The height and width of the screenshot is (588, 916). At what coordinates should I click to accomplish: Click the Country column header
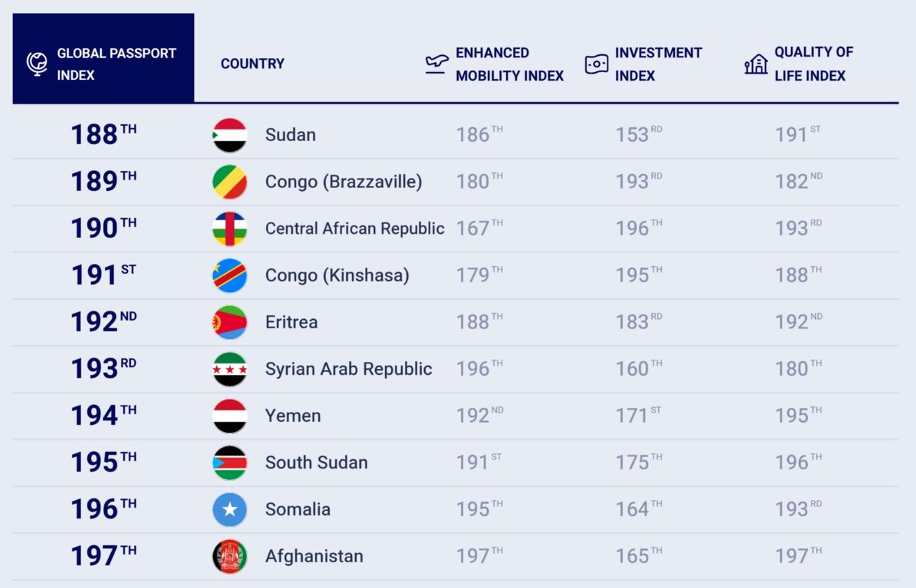(253, 64)
